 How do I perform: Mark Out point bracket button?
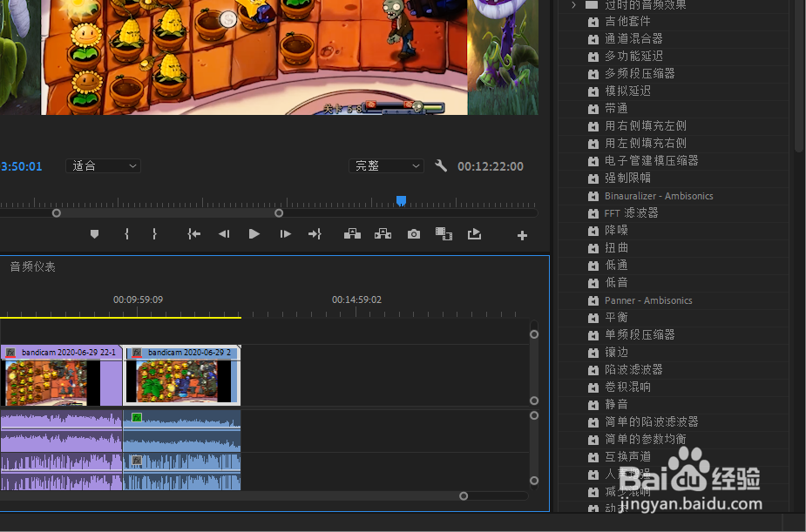point(154,234)
